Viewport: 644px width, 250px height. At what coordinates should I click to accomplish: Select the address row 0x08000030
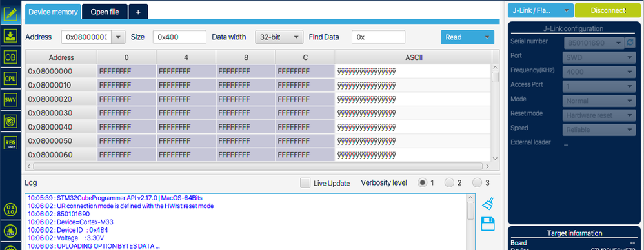[61, 113]
